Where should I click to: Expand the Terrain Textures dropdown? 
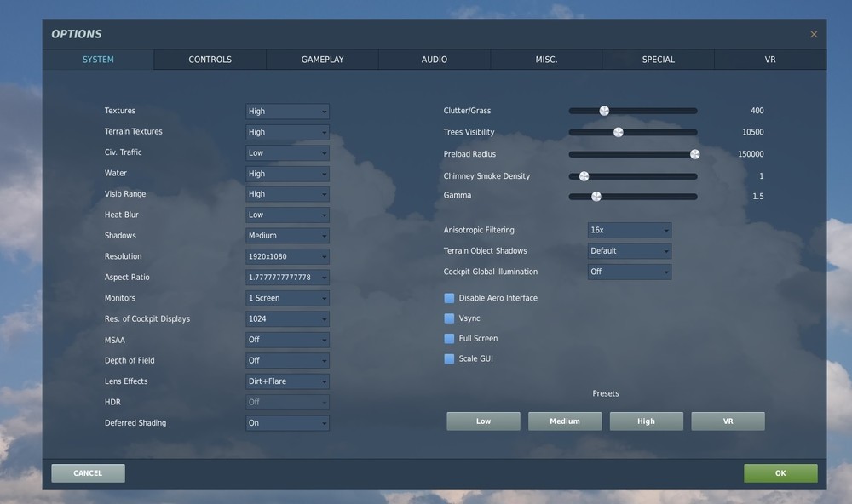pyautogui.click(x=287, y=132)
